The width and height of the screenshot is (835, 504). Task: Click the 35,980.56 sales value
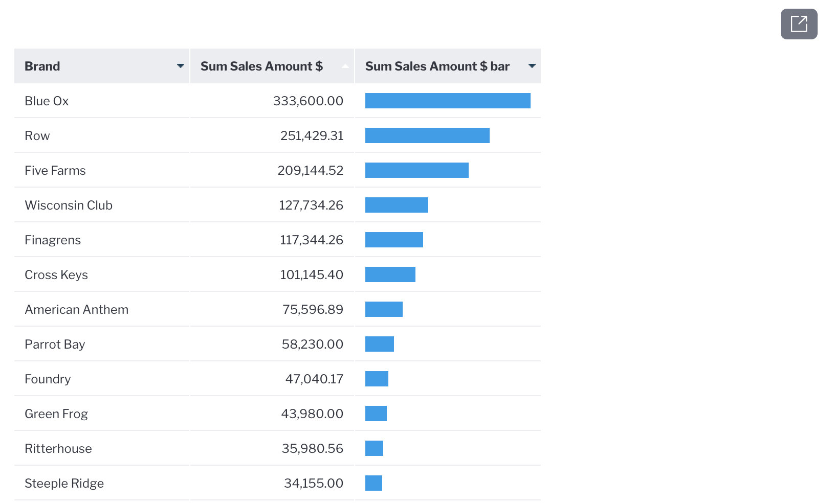(x=313, y=448)
